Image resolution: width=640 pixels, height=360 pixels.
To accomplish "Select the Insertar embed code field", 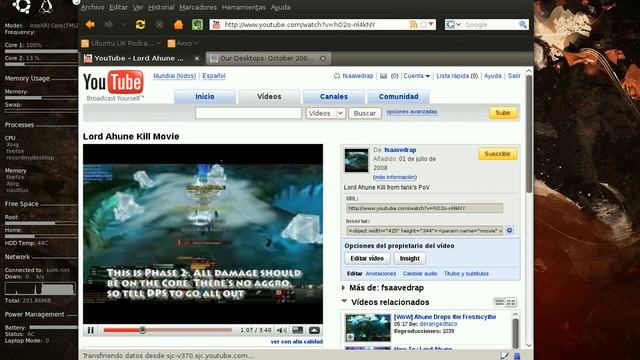I will pyautogui.click(x=424, y=231).
